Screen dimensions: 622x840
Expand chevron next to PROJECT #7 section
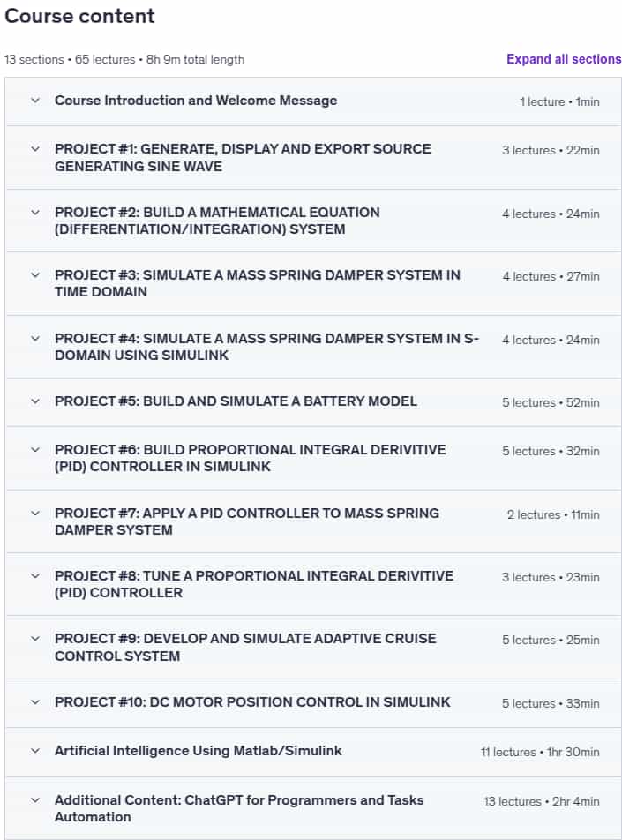click(x=35, y=514)
